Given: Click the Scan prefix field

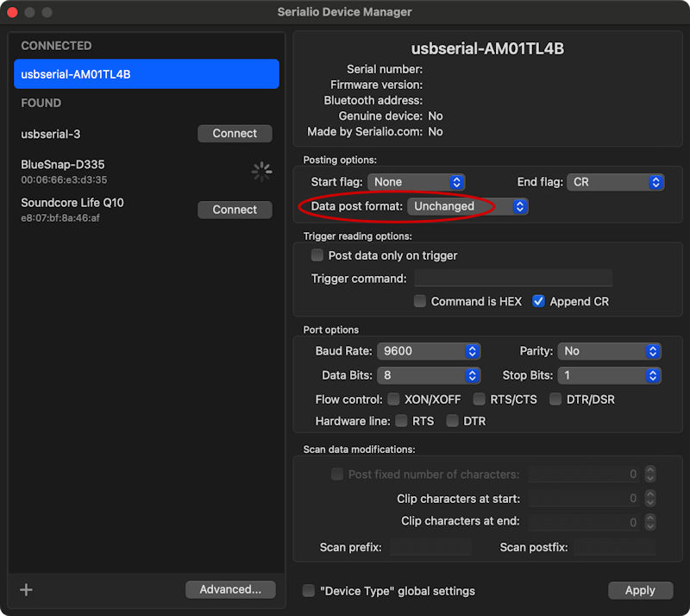Looking at the screenshot, I should tap(430, 547).
